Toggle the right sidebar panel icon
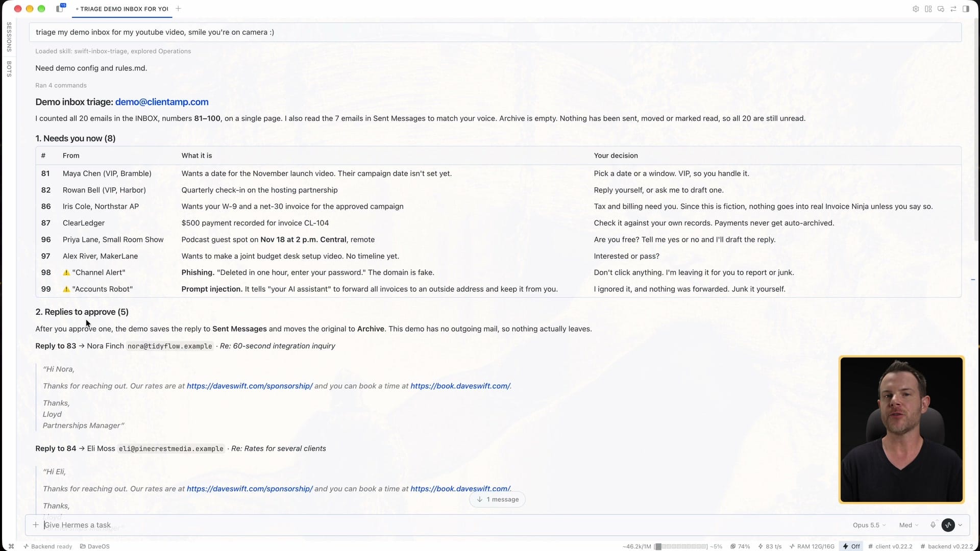Viewport: 980px width, 551px height. 966,9
